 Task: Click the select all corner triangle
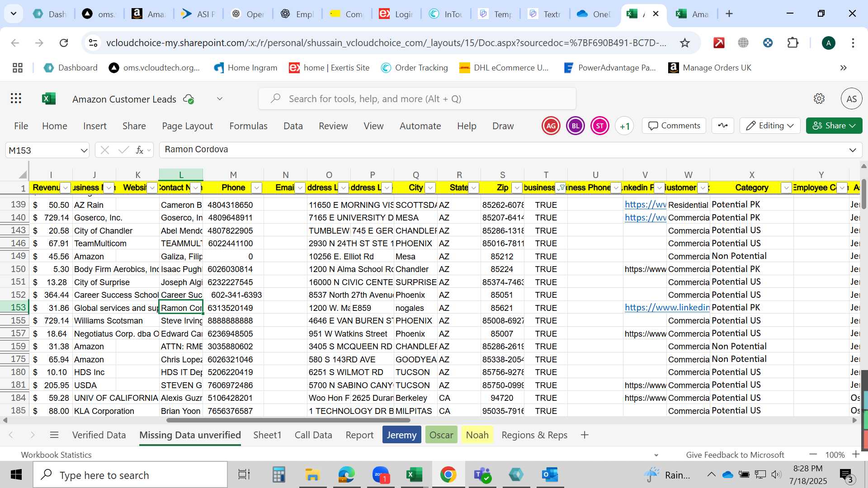(x=23, y=175)
